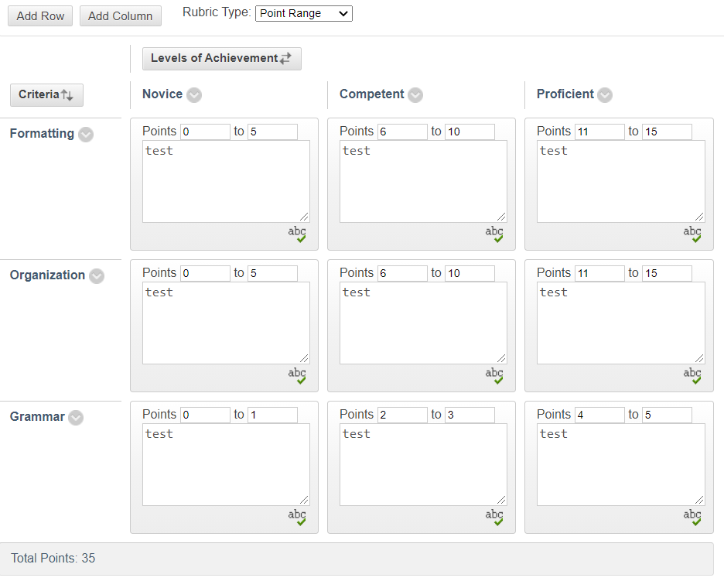Open the Competent header dropdown menu
The image size is (724, 588).
415,94
